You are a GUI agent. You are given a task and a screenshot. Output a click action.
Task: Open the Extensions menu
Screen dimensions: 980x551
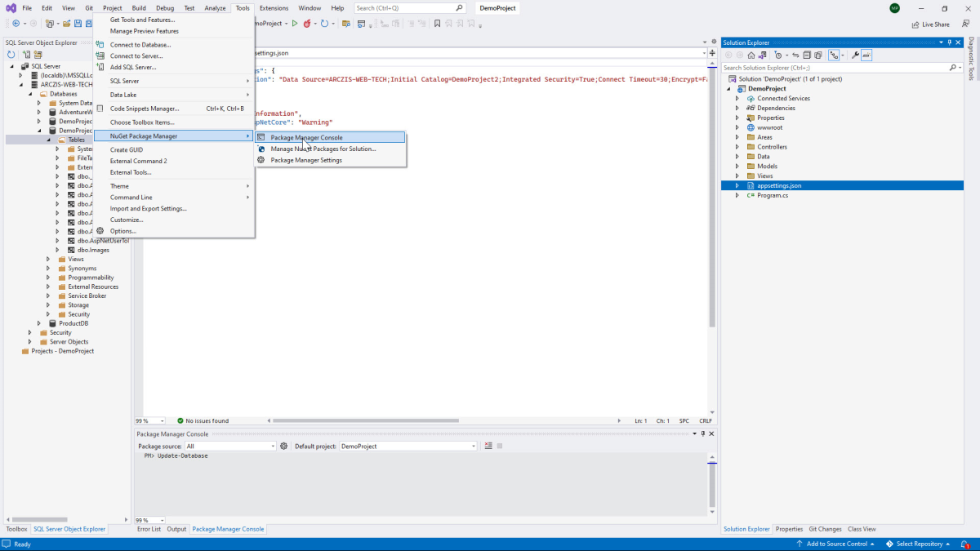pyautogui.click(x=274, y=7)
